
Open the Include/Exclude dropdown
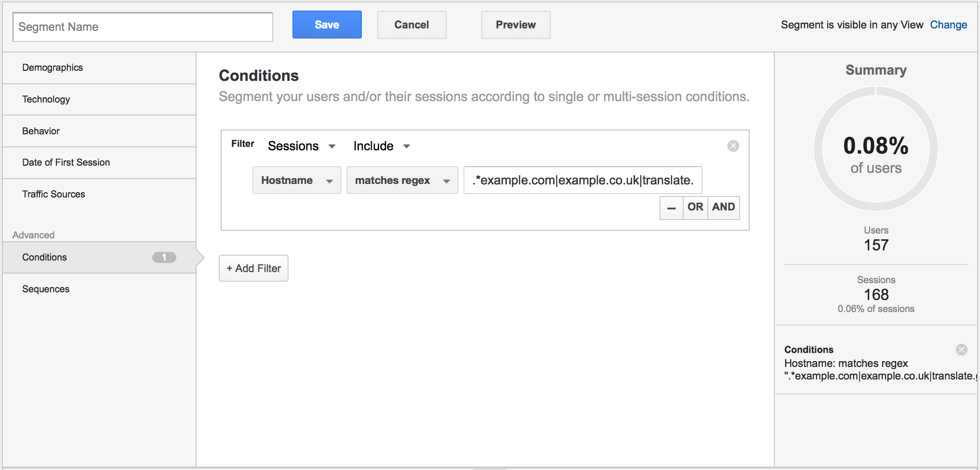[382, 146]
